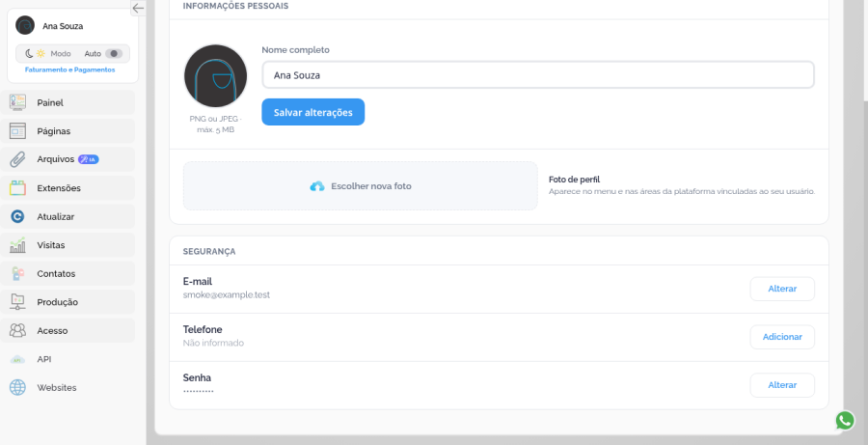Open the Painel menu item
This screenshot has height=445, width=868.
pos(68,102)
